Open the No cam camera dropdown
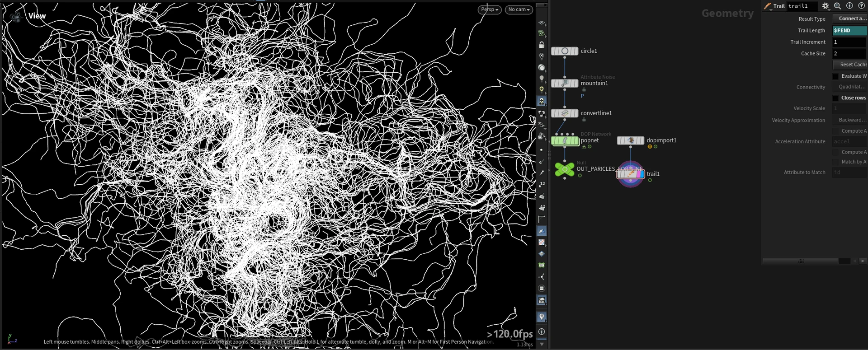 pyautogui.click(x=519, y=9)
